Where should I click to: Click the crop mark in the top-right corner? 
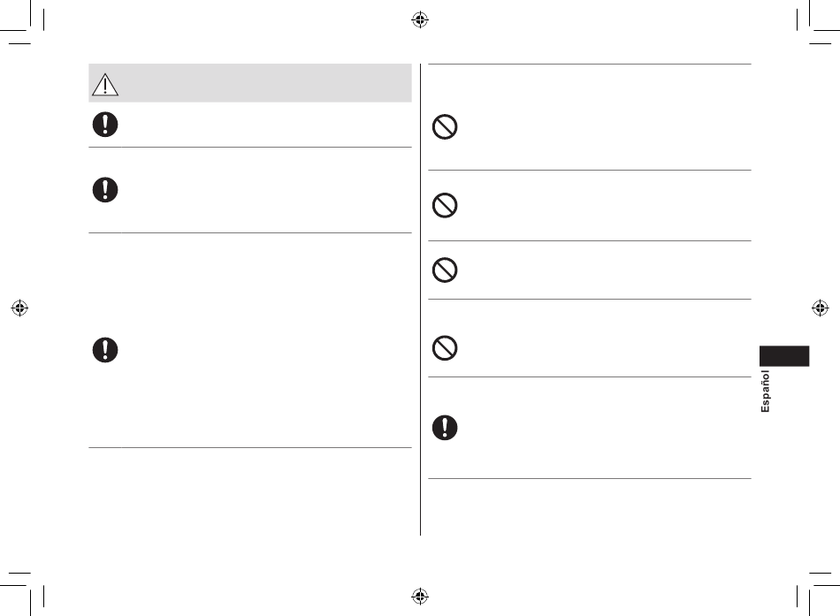[818, 22]
